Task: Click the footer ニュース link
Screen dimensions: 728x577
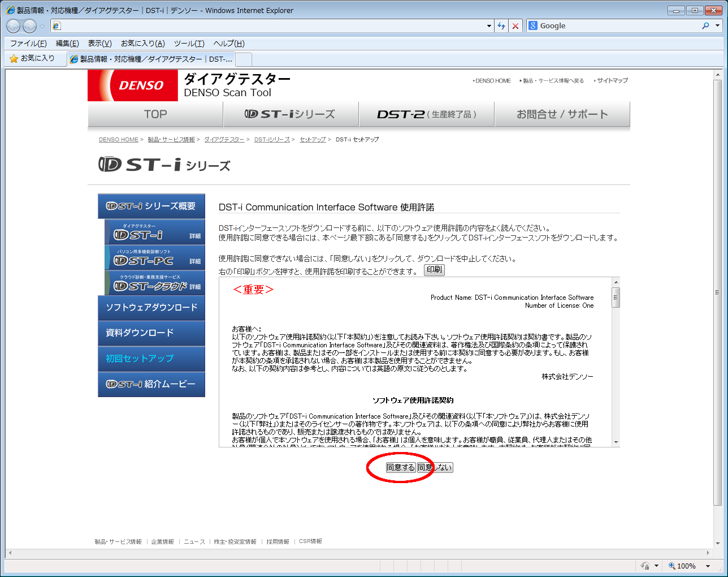Action: pyautogui.click(x=194, y=542)
